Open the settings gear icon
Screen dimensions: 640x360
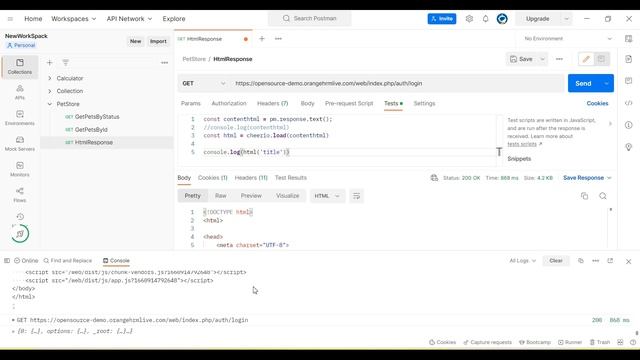[469, 19]
